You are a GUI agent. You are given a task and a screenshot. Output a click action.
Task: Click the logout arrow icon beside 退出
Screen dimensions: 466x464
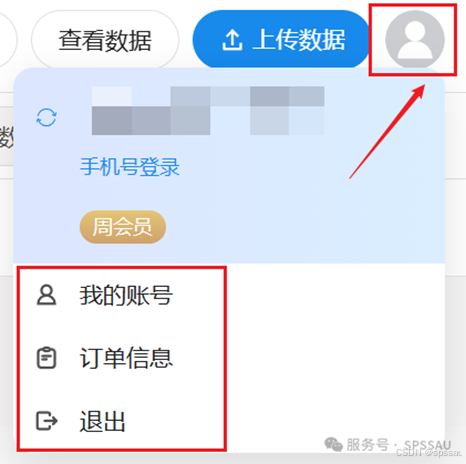click(x=47, y=421)
